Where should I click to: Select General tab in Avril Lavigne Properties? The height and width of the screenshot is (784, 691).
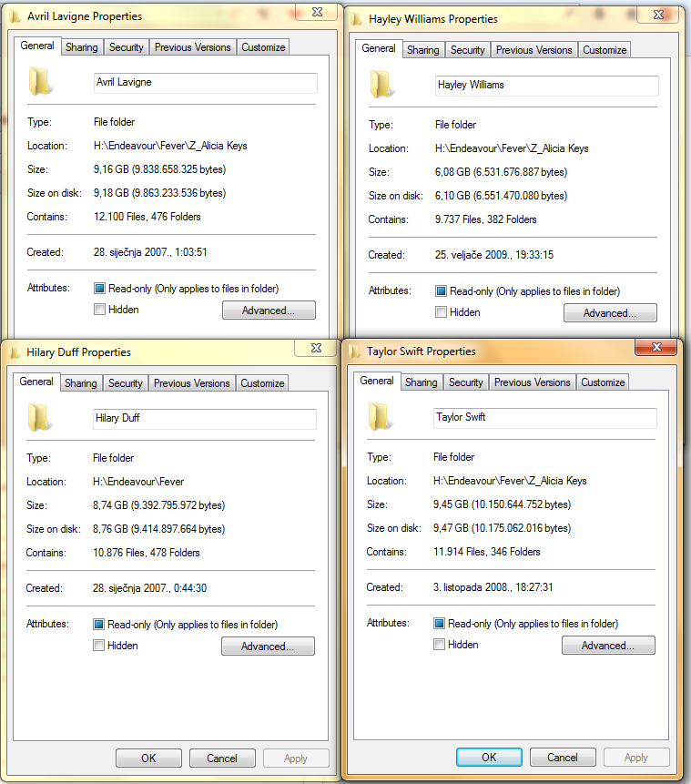coord(37,46)
